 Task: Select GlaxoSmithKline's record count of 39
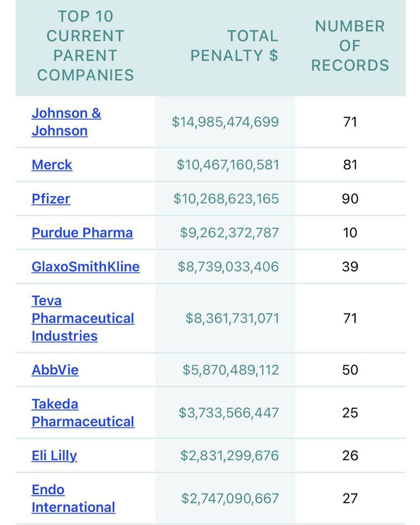(350, 267)
